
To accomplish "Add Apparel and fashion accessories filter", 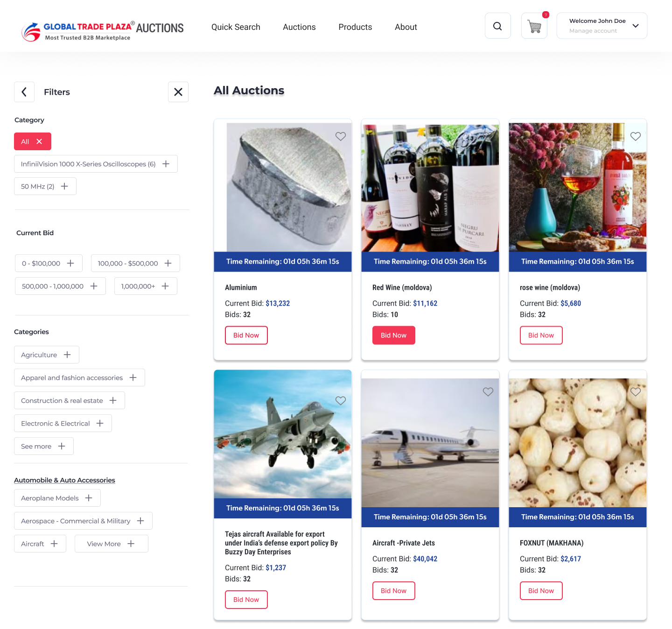I will [x=79, y=377].
